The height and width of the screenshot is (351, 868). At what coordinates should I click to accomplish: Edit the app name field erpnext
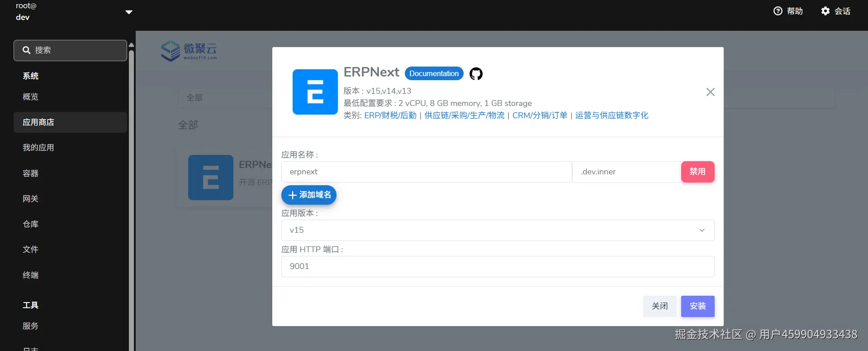pos(427,172)
